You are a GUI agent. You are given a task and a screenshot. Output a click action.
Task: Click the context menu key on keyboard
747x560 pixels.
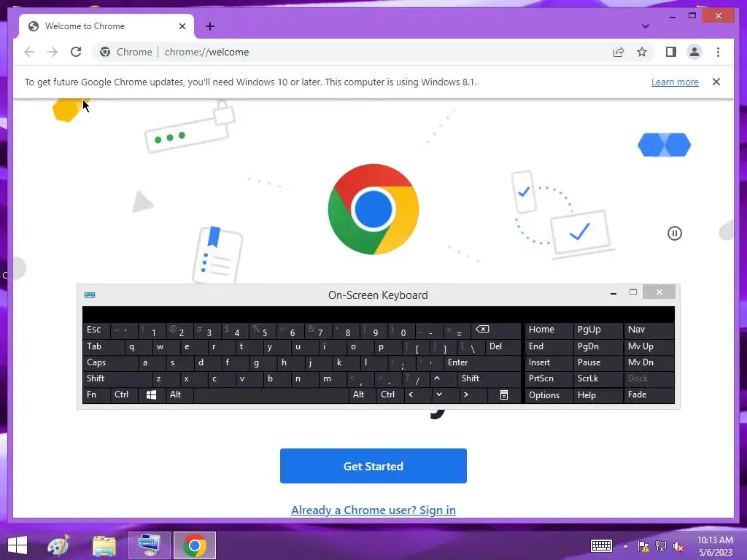(504, 394)
